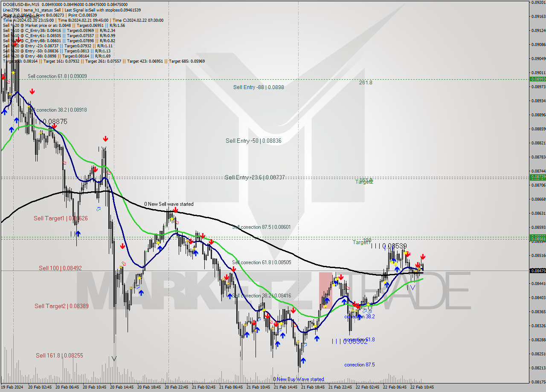This screenshot has width=546, height=392.
Task: Select the 'Sell Entry -88 | 0.0898' label
Action: point(258,87)
